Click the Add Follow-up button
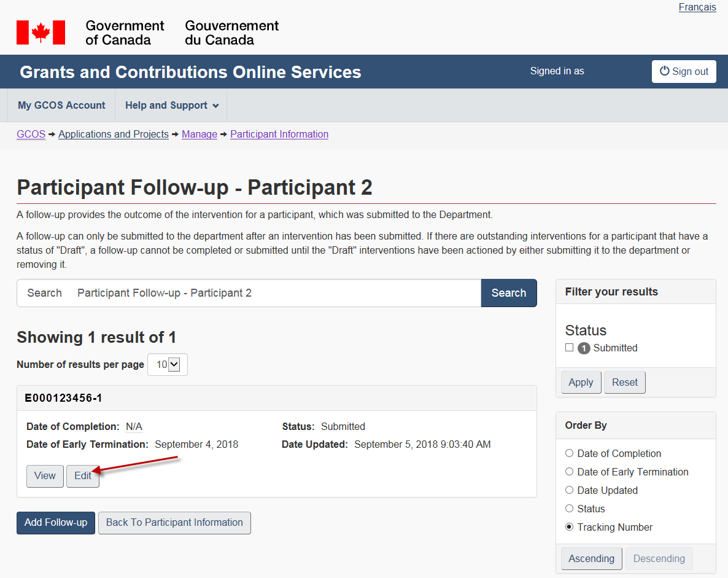The image size is (728, 578). [x=56, y=523]
